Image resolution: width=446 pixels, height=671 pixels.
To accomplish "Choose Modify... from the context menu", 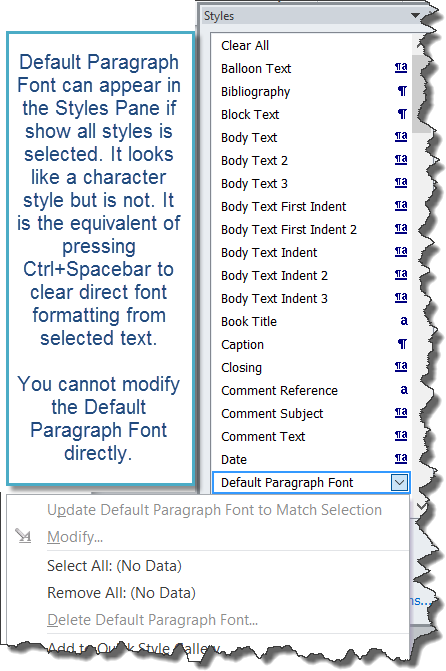I will point(75,537).
